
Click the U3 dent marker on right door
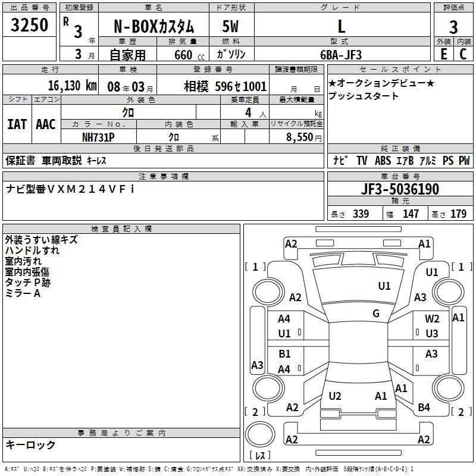(x=432, y=333)
